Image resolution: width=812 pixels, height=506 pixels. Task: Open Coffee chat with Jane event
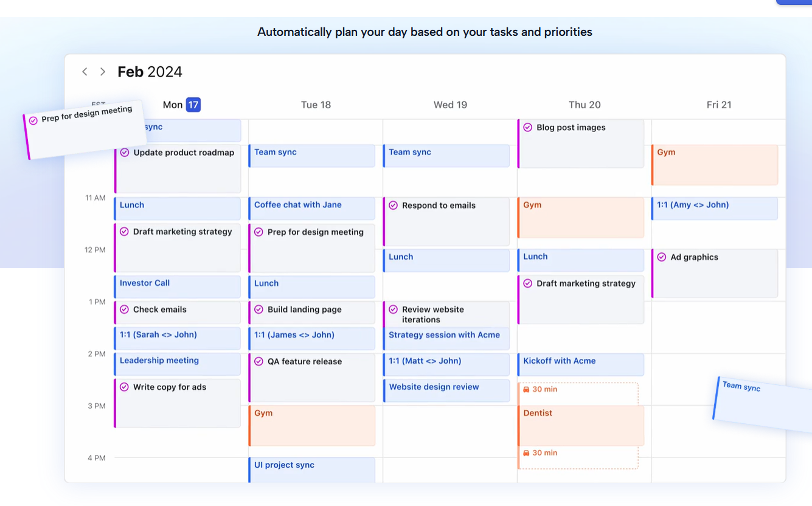[312, 209]
